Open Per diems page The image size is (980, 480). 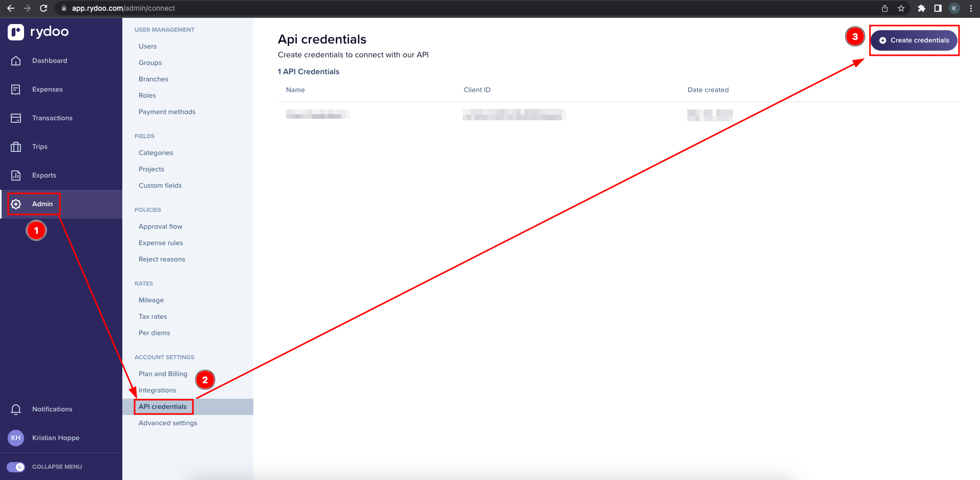point(155,333)
